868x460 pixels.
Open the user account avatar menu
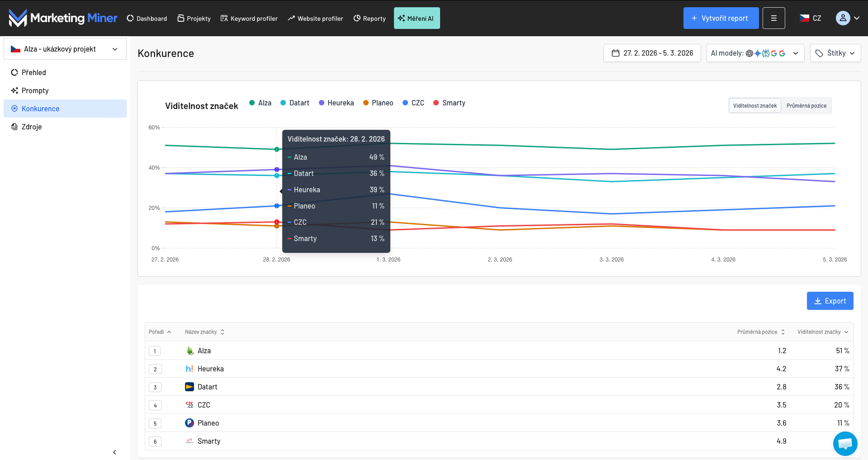[847, 18]
